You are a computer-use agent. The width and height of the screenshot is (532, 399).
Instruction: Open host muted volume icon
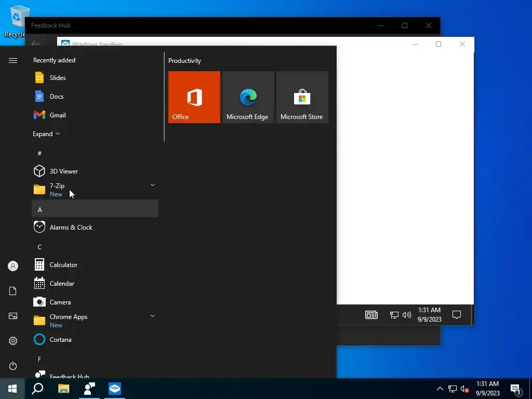click(x=464, y=389)
